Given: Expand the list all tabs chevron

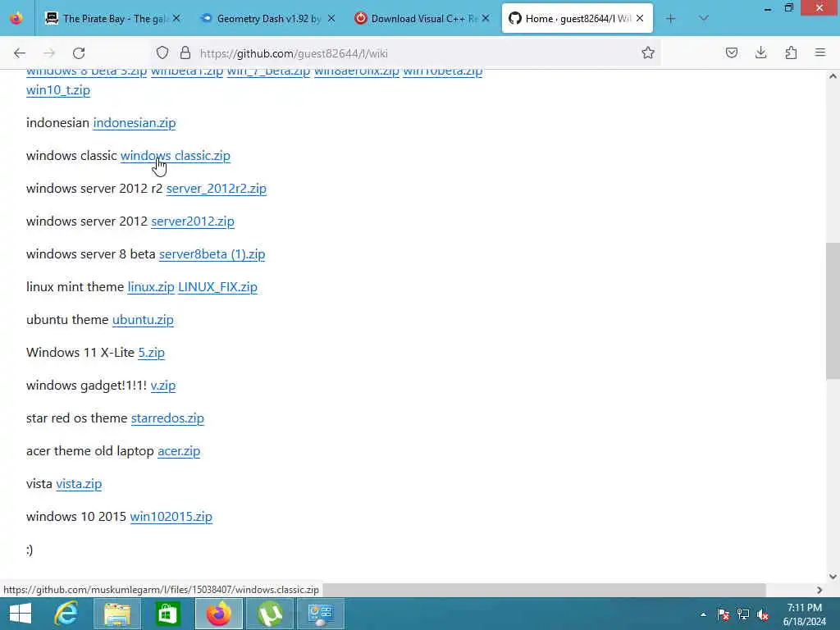Looking at the screenshot, I should click(x=704, y=19).
